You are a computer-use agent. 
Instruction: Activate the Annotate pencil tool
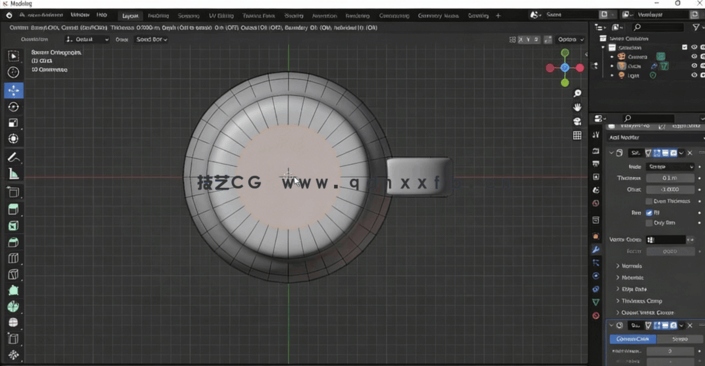13,157
